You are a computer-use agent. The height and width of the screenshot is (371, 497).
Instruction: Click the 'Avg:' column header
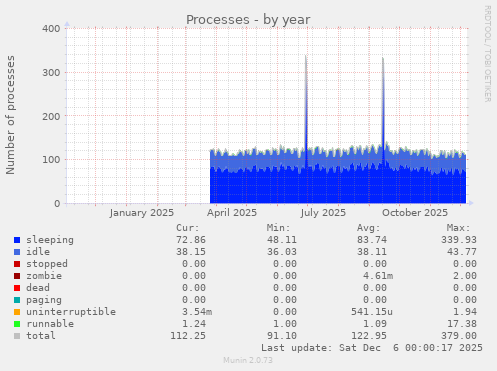point(369,228)
